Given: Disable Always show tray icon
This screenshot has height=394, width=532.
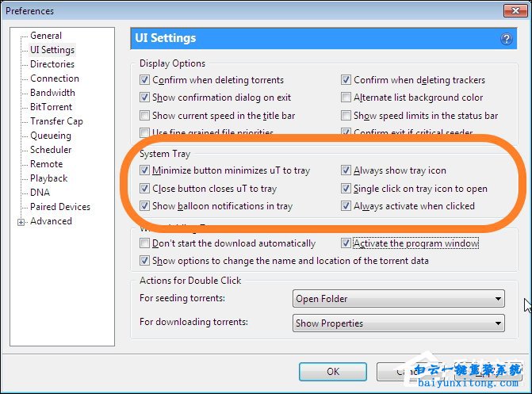Looking at the screenshot, I should [x=346, y=170].
